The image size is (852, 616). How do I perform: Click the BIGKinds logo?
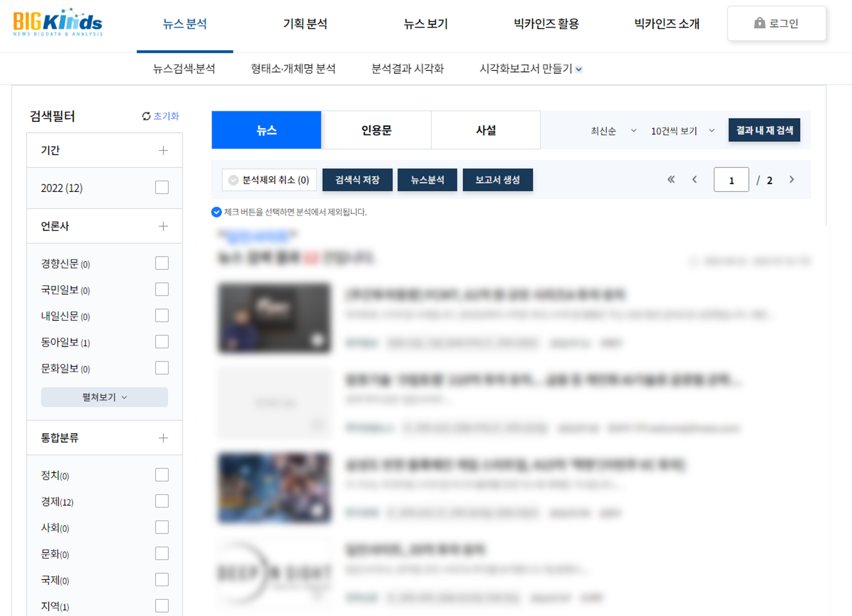click(x=58, y=22)
